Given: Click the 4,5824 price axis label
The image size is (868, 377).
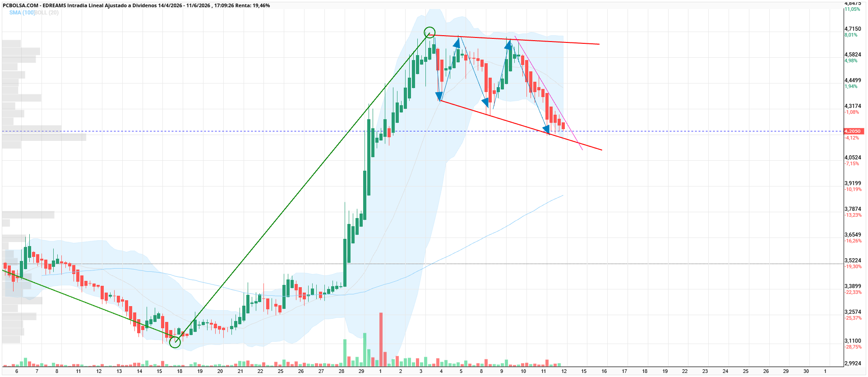Looking at the screenshot, I should pyautogui.click(x=853, y=55).
